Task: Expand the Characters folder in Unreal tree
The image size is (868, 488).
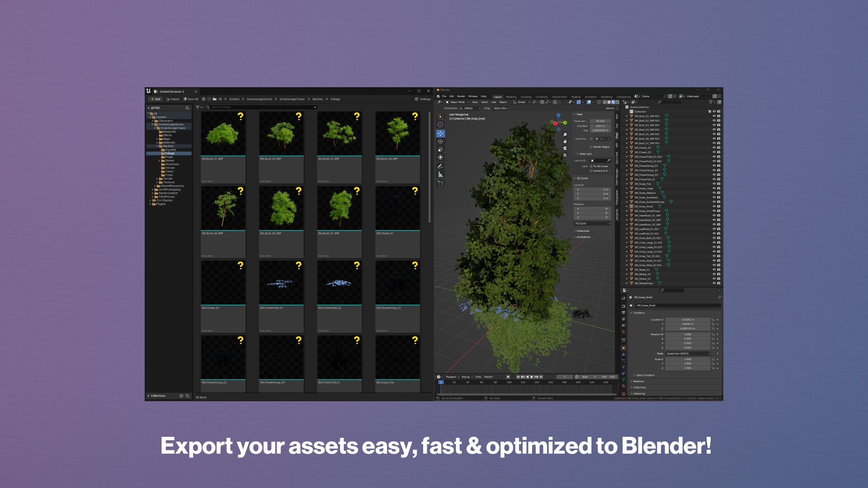Action: 153,121
